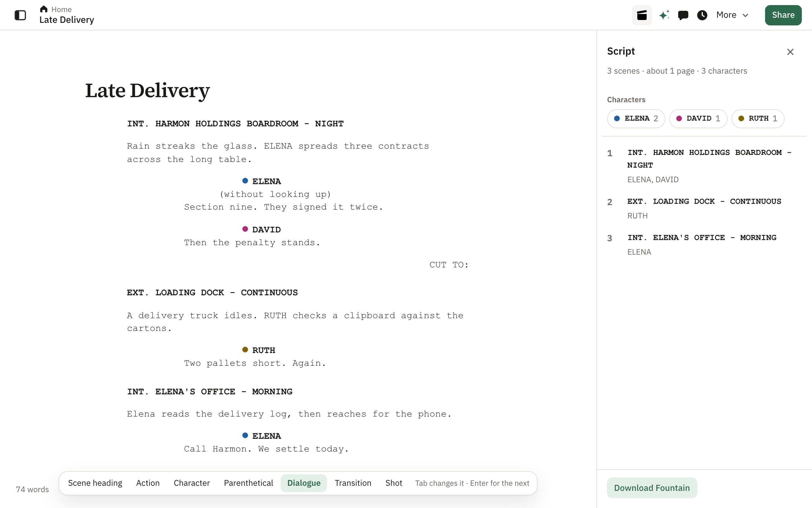This screenshot has width=812, height=508.
Task: Switch element type to Scene heading
Action: [95, 483]
